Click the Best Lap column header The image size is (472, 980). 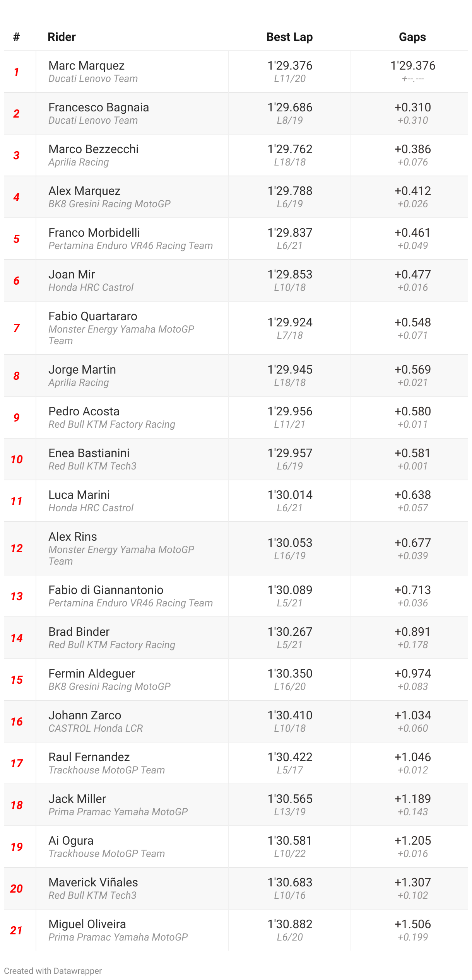tap(289, 37)
